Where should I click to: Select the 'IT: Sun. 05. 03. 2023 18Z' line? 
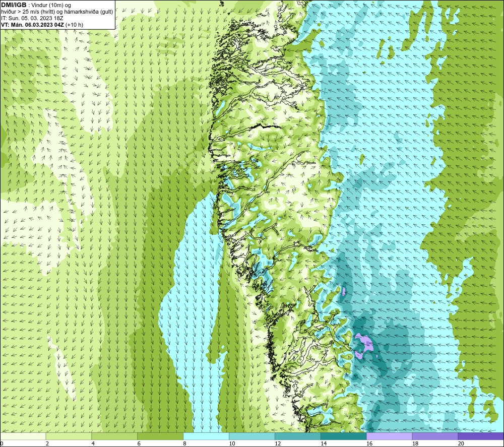pos(32,18)
